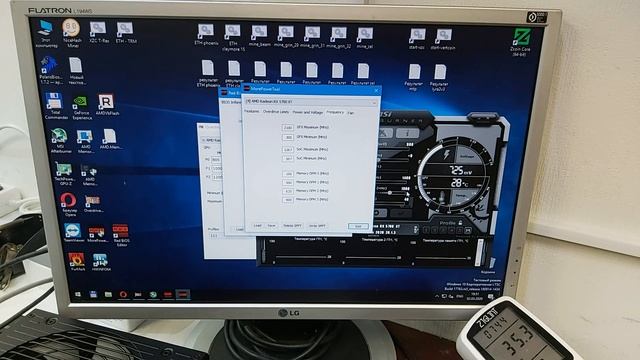Launch Total Commander from desktop
This screenshot has height=360, width=640.
[55, 105]
